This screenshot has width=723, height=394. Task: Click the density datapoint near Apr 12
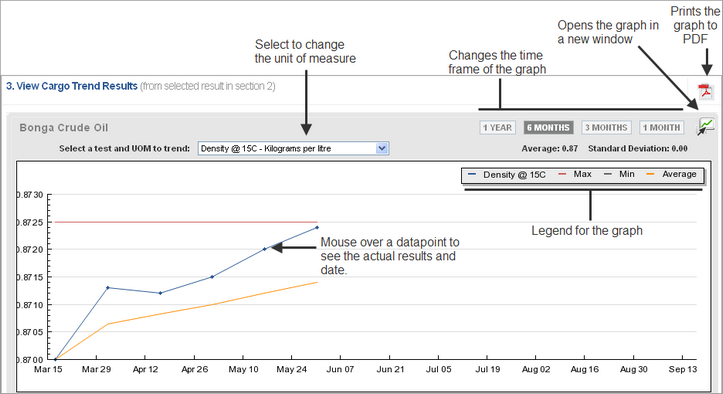160,293
